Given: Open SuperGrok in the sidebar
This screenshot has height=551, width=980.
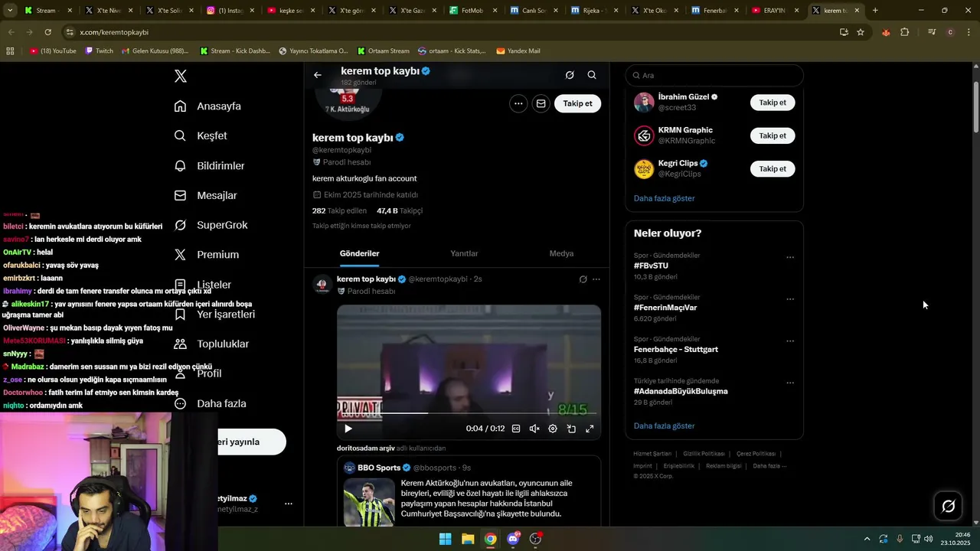Looking at the screenshot, I should click(211, 225).
